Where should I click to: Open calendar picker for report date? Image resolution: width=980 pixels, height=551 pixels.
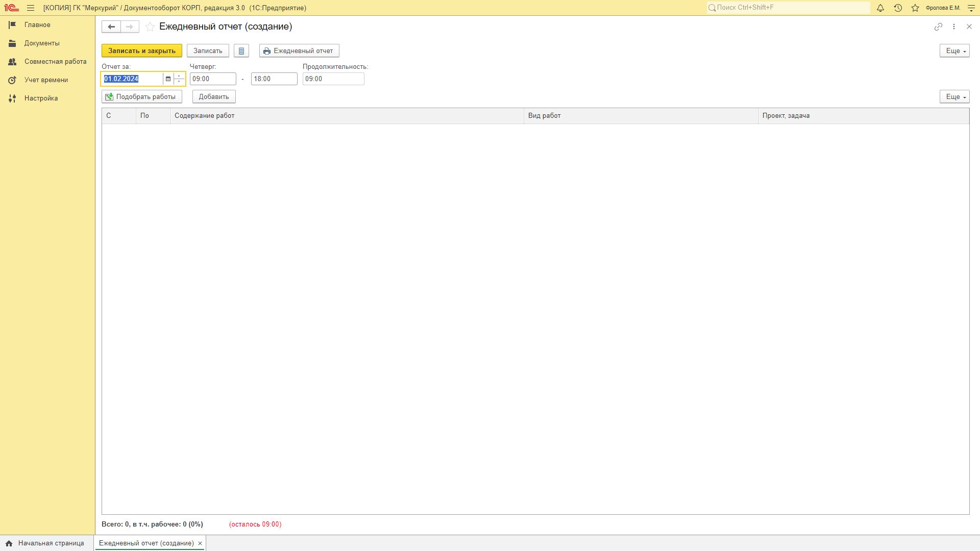click(168, 79)
